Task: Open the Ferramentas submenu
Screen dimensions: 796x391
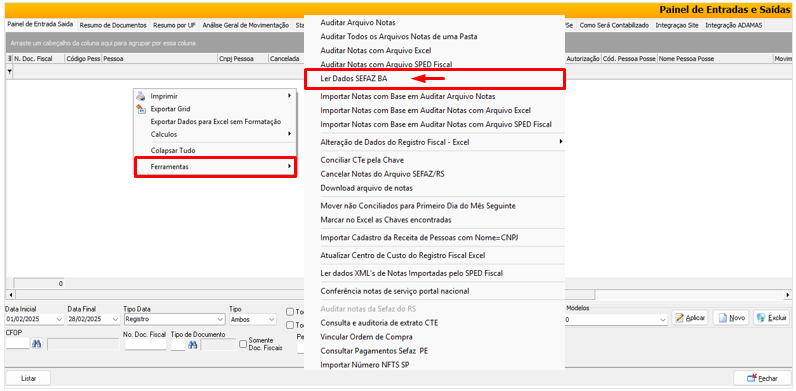Action: pyautogui.click(x=215, y=167)
